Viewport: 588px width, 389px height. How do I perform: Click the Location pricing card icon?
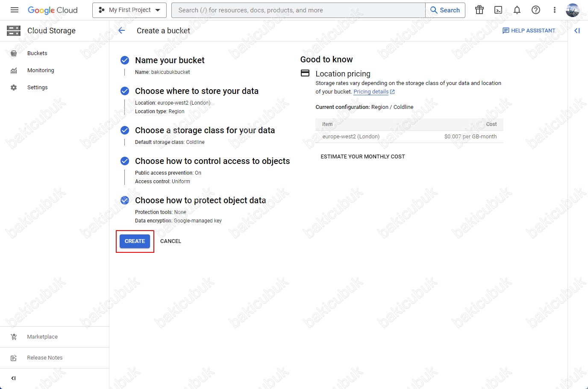click(305, 73)
